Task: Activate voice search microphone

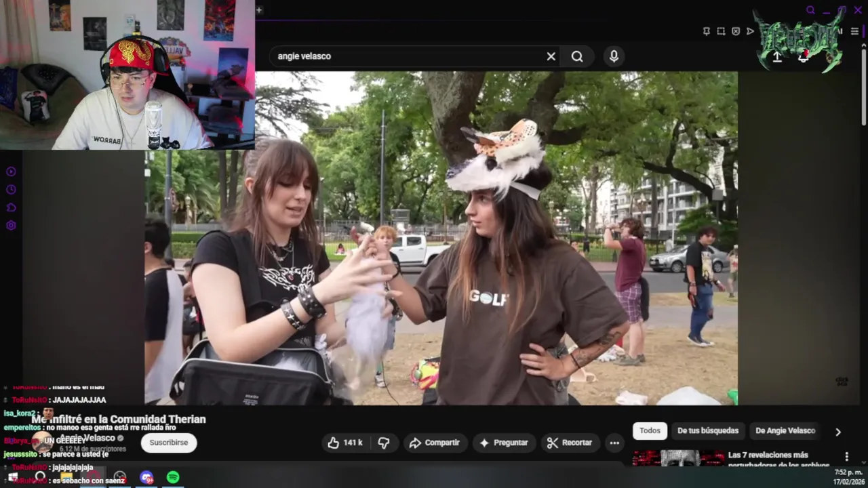Action: tap(614, 56)
